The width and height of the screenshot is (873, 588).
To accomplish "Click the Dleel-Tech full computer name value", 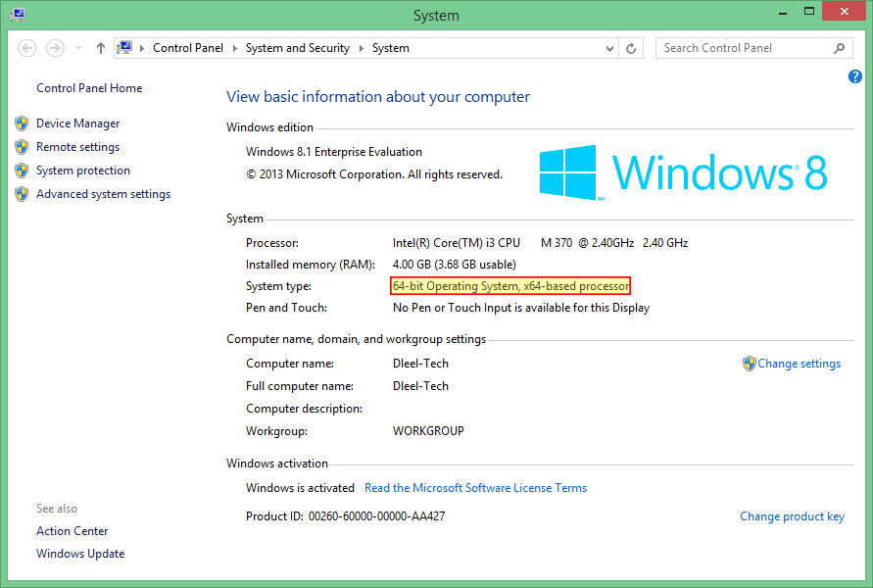I will tap(421, 386).
